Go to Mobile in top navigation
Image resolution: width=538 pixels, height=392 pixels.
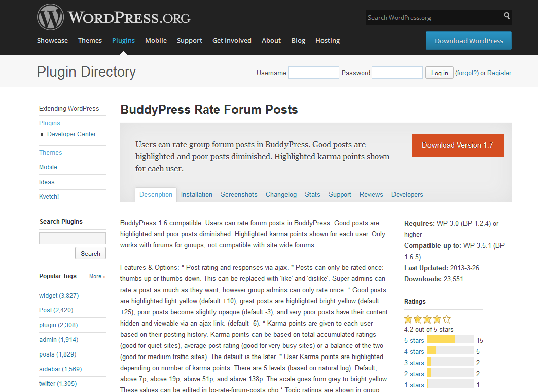[156, 40]
